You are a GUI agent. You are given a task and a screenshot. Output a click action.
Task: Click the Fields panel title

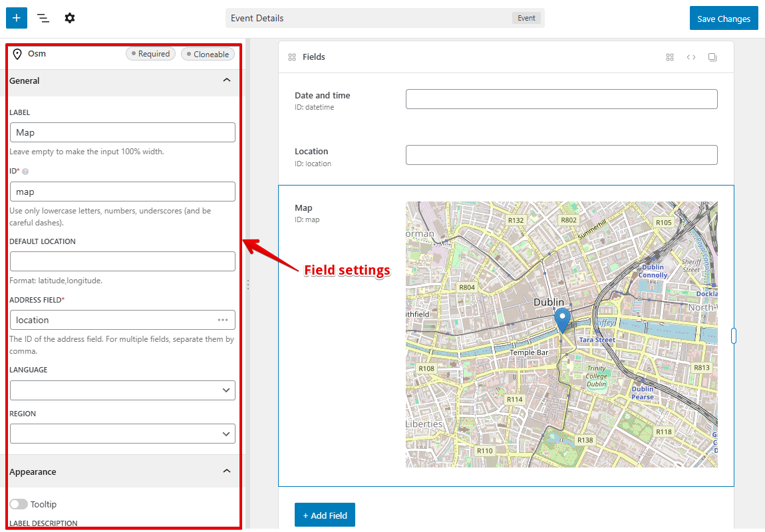[314, 57]
